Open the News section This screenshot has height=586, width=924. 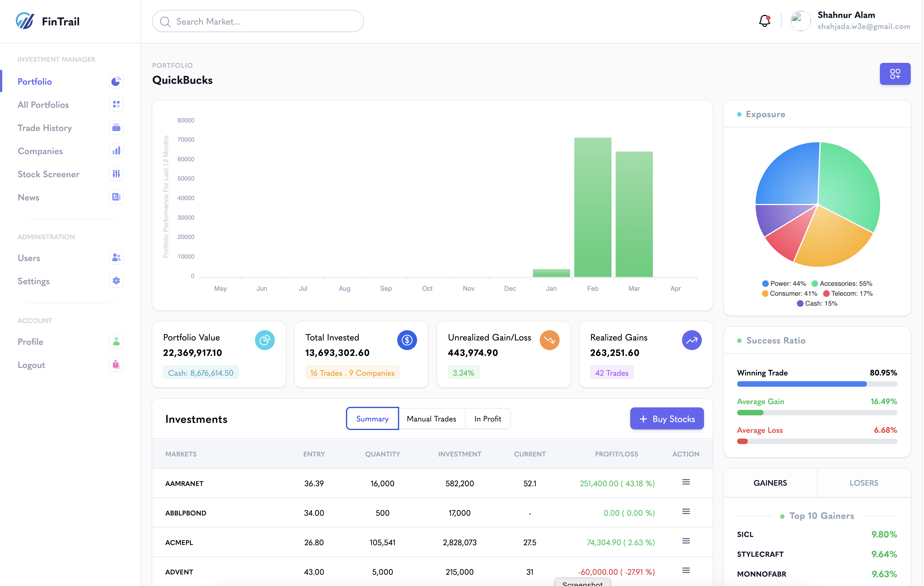(x=28, y=197)
